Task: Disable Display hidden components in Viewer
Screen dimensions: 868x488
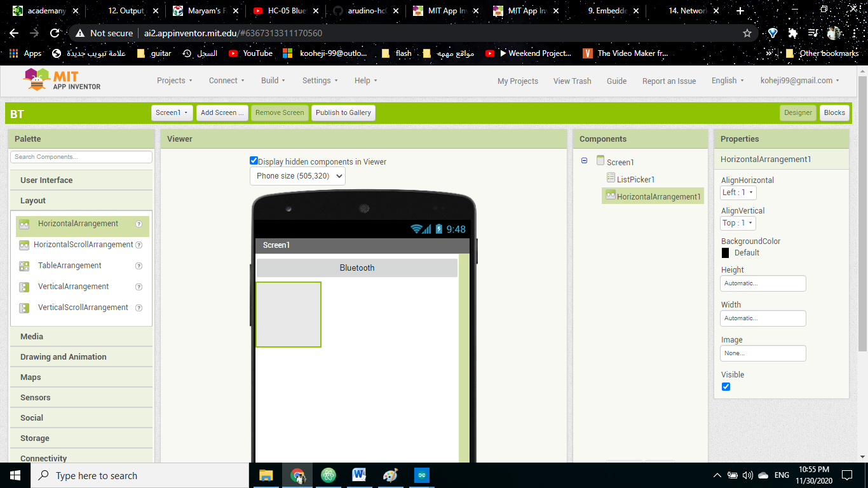Action: [254, 161]
